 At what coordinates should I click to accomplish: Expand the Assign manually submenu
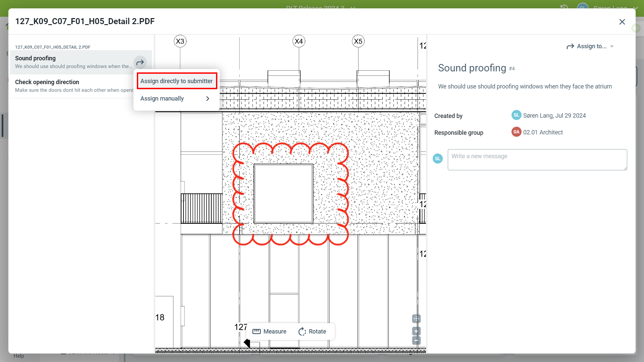pyautogui.click(x=176, y=99)
